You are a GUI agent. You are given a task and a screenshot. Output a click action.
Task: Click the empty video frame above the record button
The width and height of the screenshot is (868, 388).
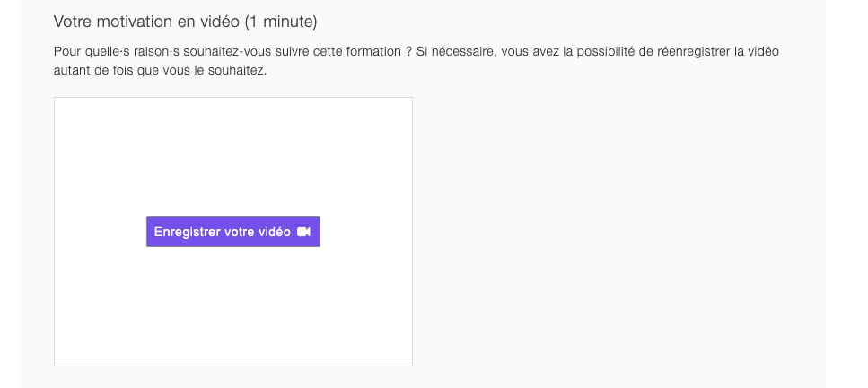(x=233, y=157)
